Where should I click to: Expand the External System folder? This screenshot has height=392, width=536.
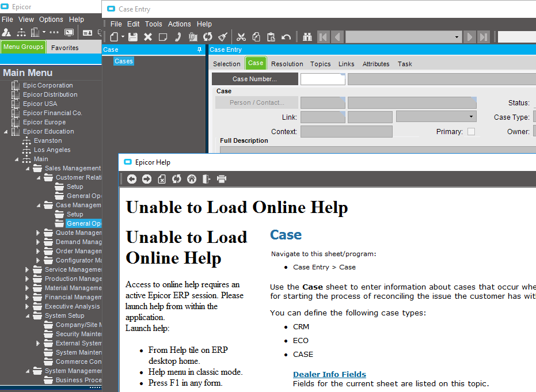(38, 344)
